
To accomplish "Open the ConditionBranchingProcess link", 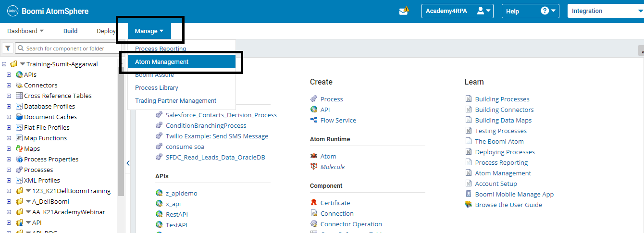I will pos(206,125).
